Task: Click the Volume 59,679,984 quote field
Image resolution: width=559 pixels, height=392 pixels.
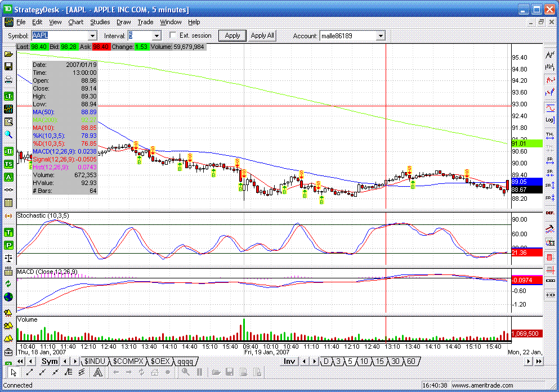Action: (x=177, y=47)
